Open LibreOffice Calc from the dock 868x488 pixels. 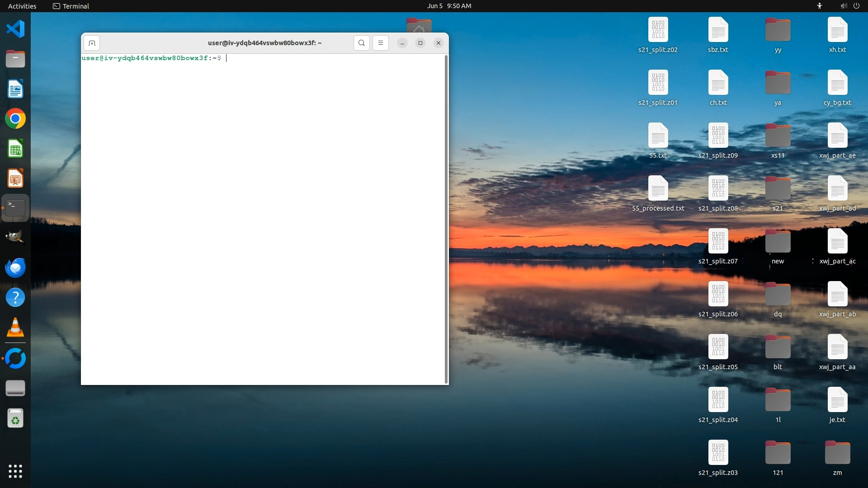15,149
